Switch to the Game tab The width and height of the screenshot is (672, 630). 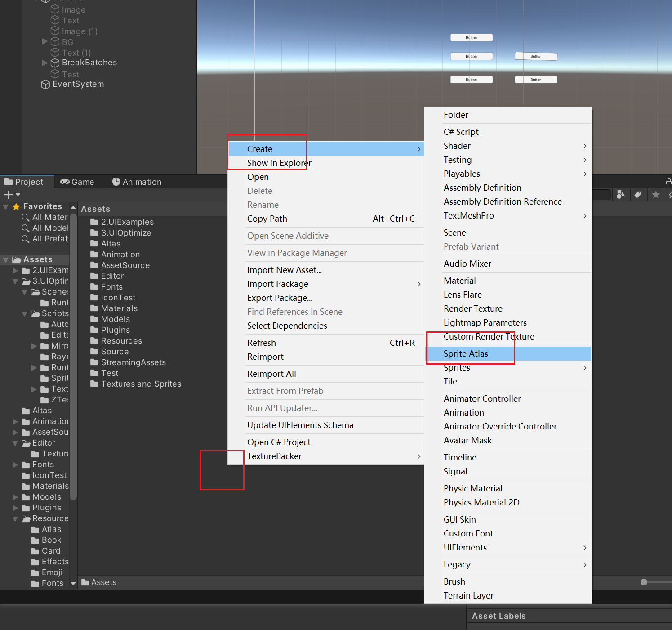tap(77, 182)
